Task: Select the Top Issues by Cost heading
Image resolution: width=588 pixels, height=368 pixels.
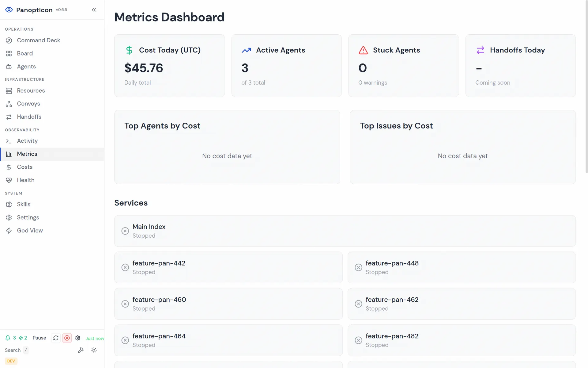Action: coord(396,126)
